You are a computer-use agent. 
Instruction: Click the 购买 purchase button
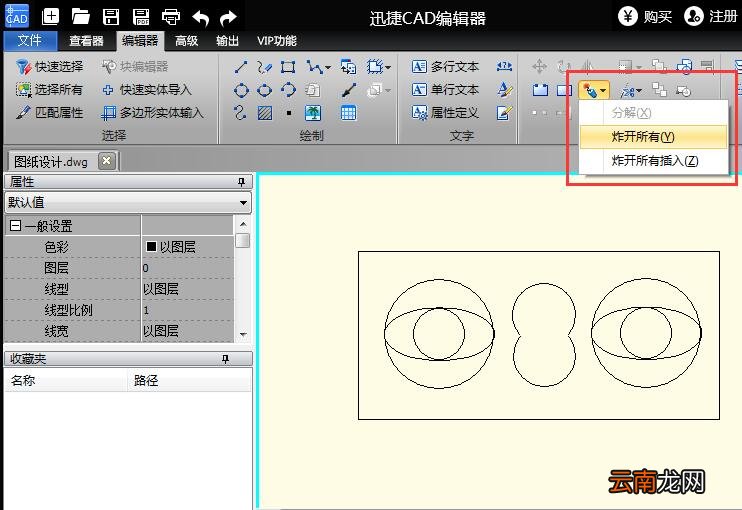click(645, 17)
